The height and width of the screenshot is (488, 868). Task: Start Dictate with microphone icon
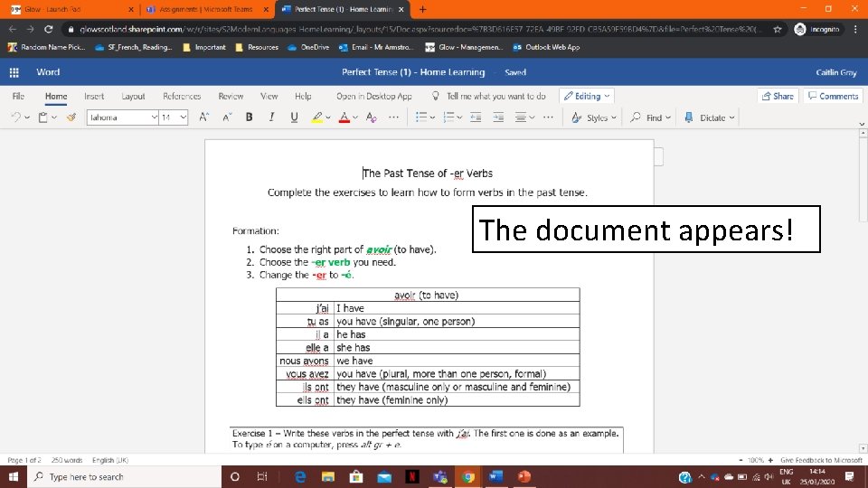pyautogui.click(x=689, y=117)
